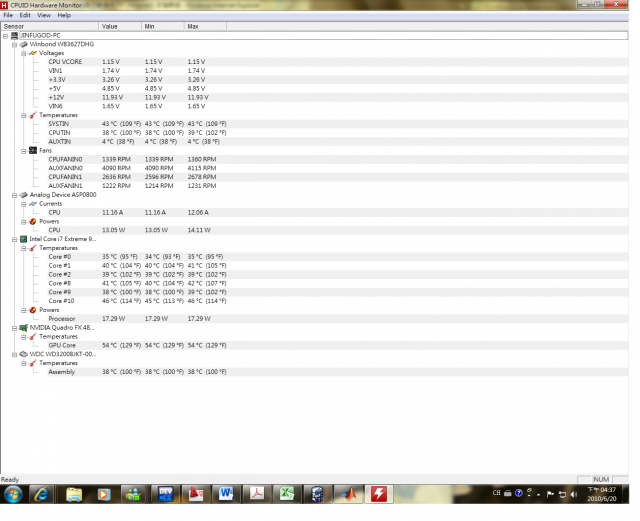Switch to Adobe Reader PDF in taskbar

click(257, 494)
